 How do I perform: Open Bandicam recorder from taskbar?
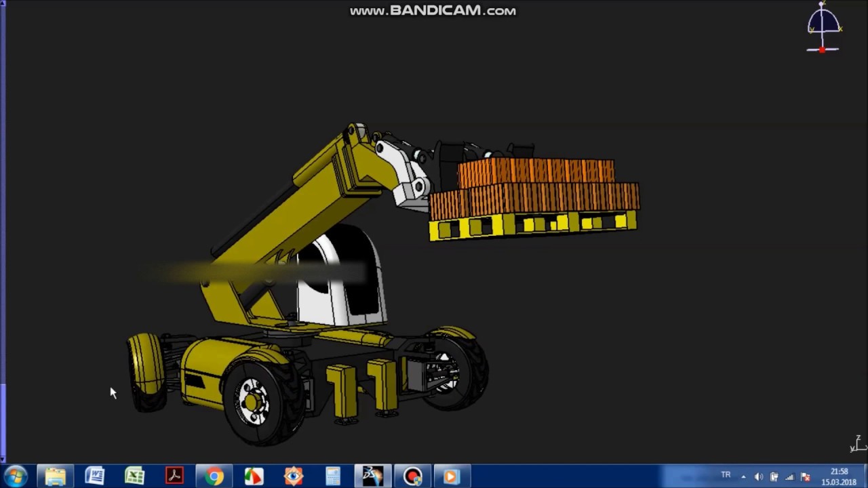(x=412, y=476)
